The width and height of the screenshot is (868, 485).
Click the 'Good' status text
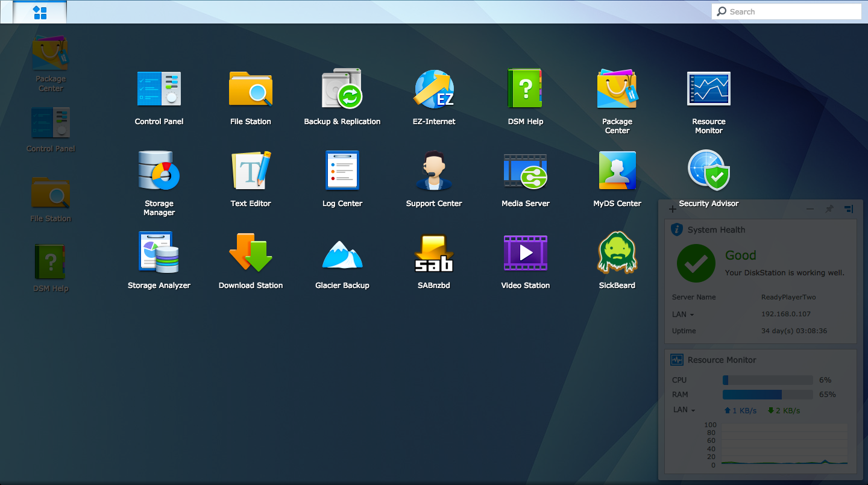740,255
